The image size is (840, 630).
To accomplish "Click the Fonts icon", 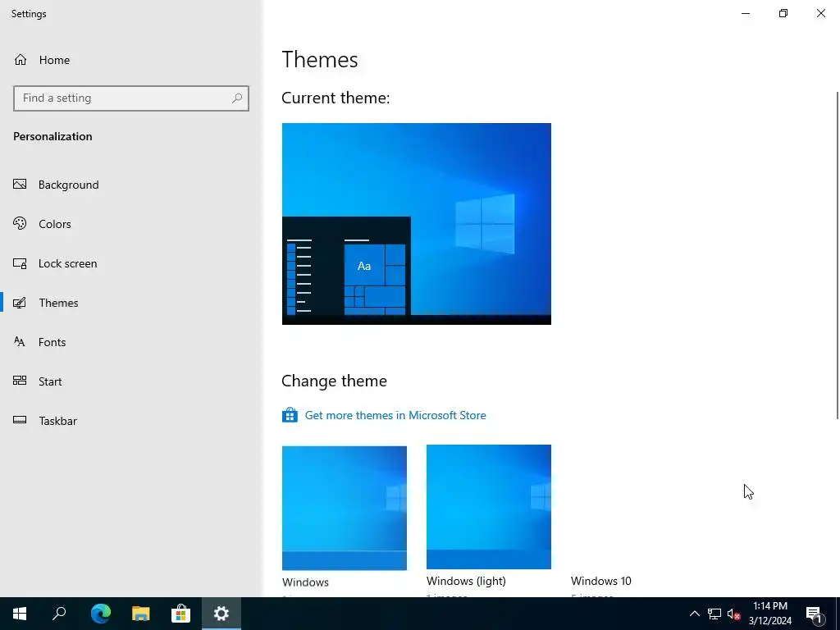I will coord(20,342).
